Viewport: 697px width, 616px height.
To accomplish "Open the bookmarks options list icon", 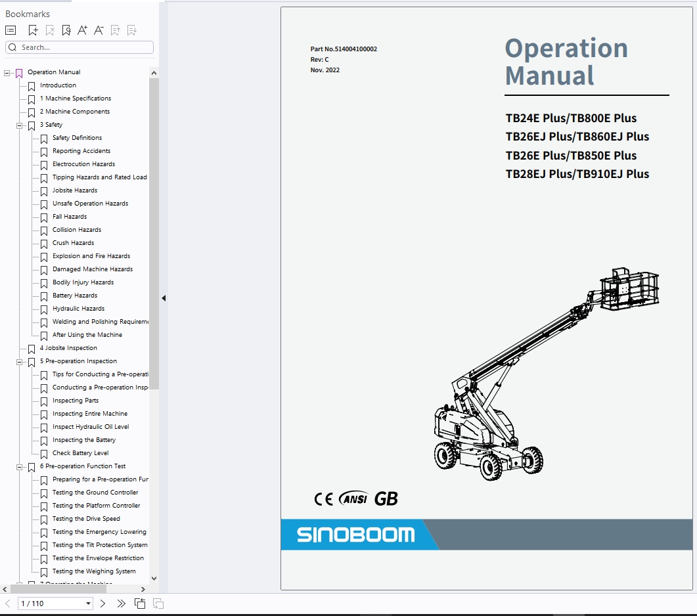I will point(11,30).
